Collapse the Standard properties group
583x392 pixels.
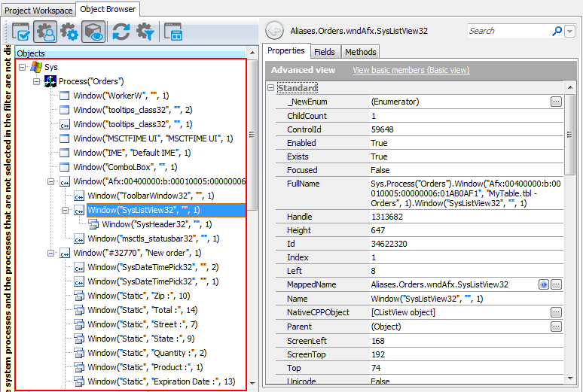click(x=271, y=88)
